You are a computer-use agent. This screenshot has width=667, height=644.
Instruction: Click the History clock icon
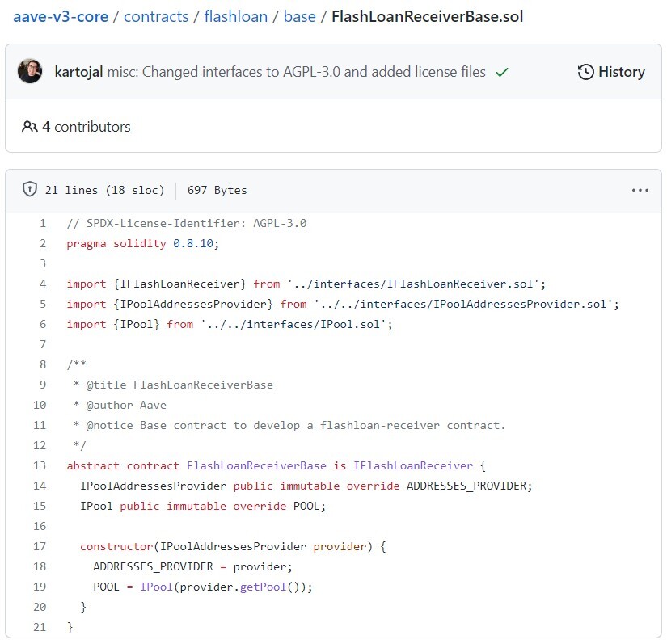tap(585, 72)
